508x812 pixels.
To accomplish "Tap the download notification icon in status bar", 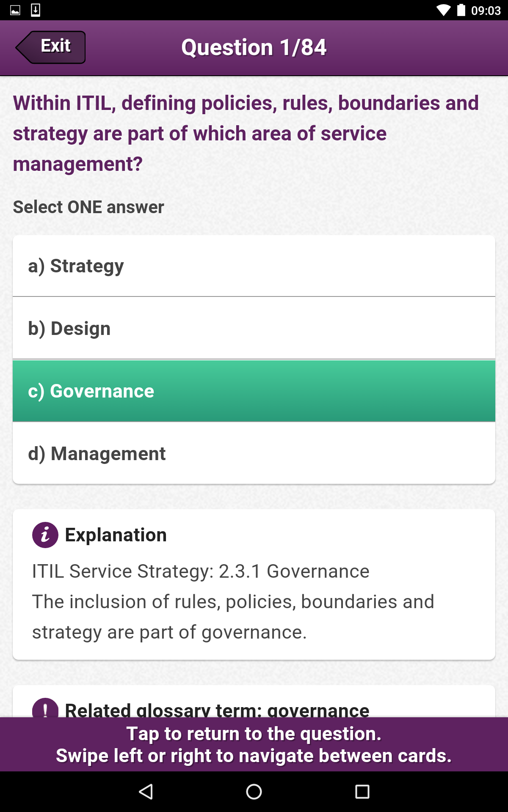I will pyautogui.click(x=36, y=10).
